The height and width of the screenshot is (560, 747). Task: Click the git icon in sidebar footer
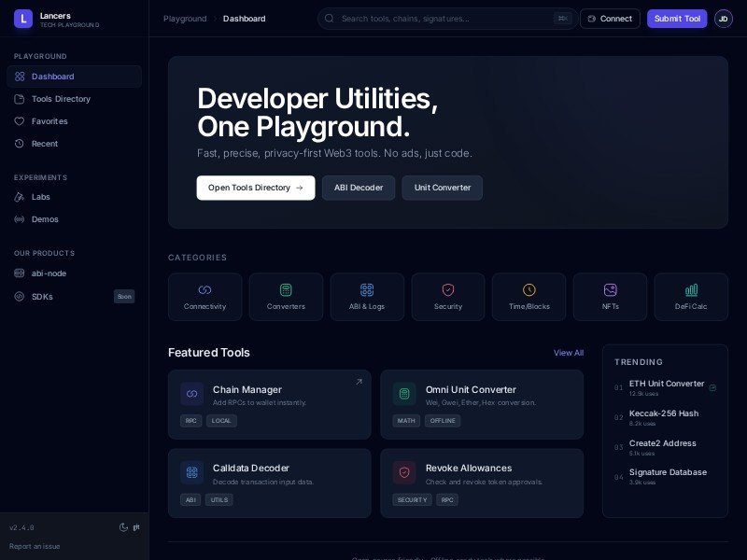(136, 527)
